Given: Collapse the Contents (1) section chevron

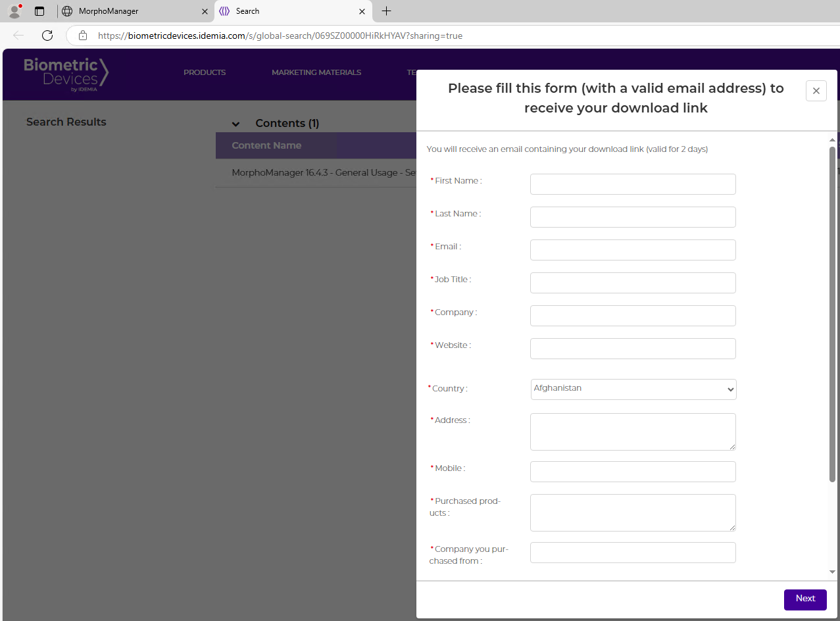Looking at the screenshot, I should (235, 124).
